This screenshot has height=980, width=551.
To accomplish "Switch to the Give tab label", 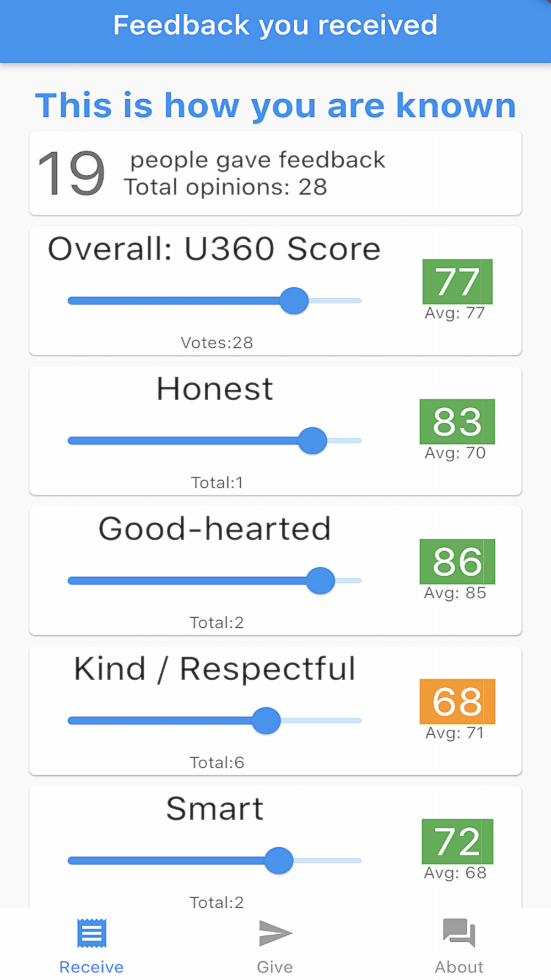I will 275,967.
